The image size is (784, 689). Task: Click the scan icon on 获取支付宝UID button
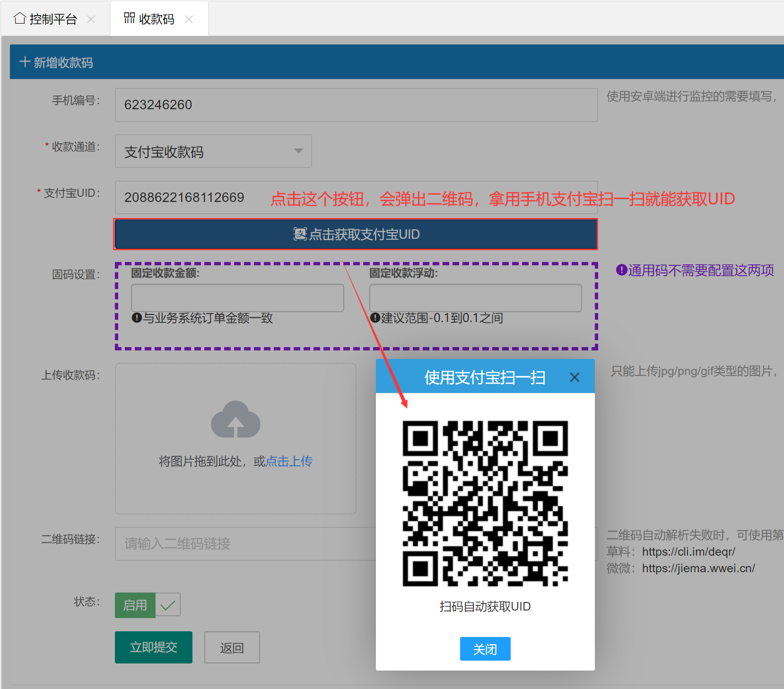tap(300, 234)
